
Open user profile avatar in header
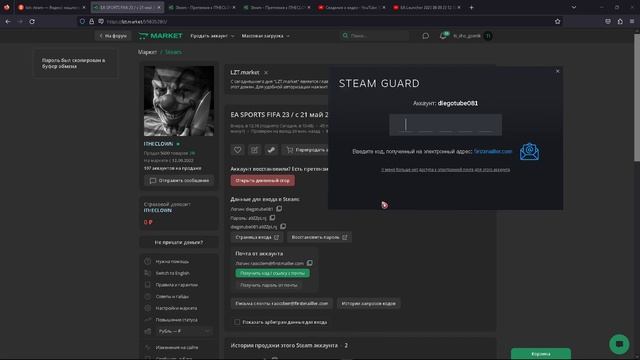pyautogui.click(x=488, y=36)
